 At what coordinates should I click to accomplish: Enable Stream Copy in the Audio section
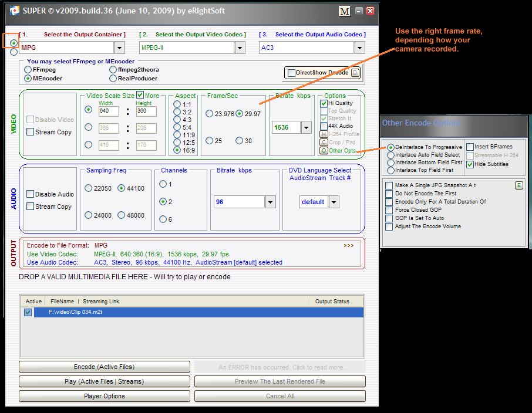(x=30, y=206)
